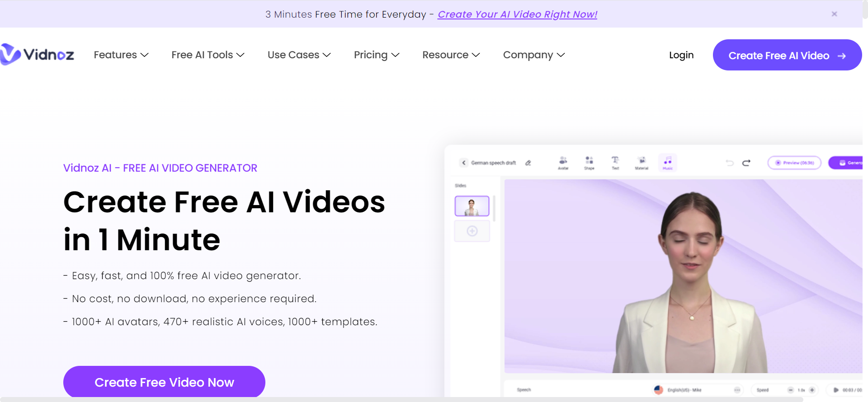Expand the chevron next to Free AI Tools
868x402 pixels.
(x=241, y=55)
